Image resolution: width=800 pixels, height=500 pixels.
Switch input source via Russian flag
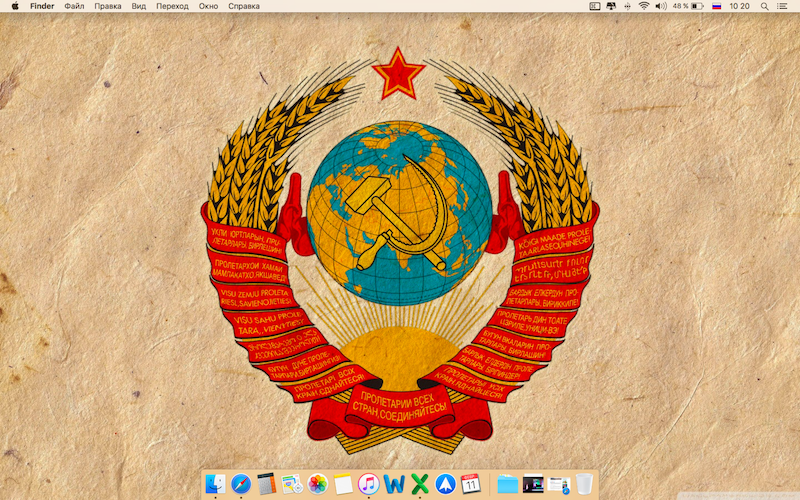pos(716,6)
